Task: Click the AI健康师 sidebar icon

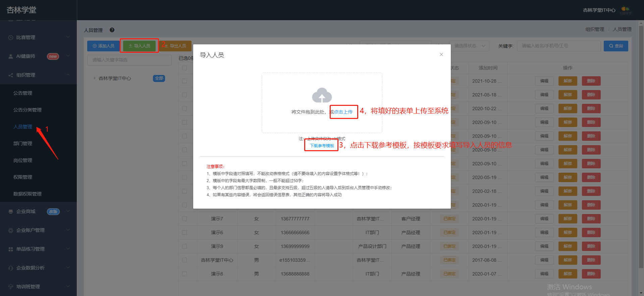Action: tap(11, 56)
